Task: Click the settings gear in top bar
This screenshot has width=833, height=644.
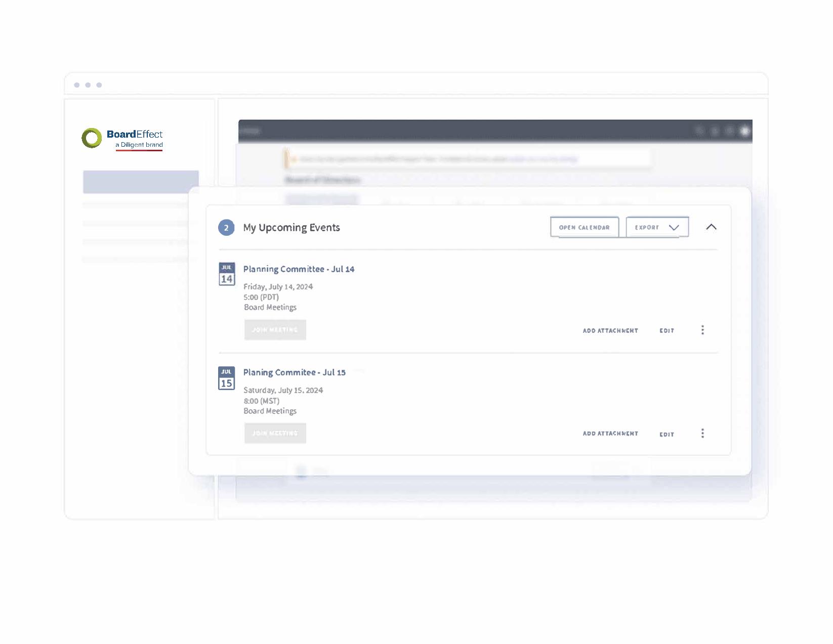Action: (x=744, y=131)
